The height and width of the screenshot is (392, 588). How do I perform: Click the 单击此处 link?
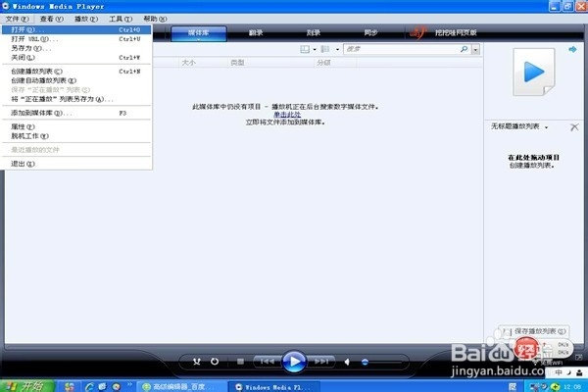coord(287,115)
